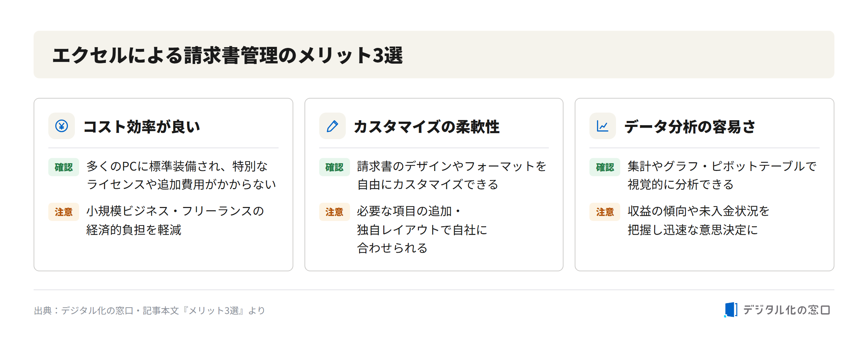Click the 注意 badge in コスト効率 card

[64, 212]
